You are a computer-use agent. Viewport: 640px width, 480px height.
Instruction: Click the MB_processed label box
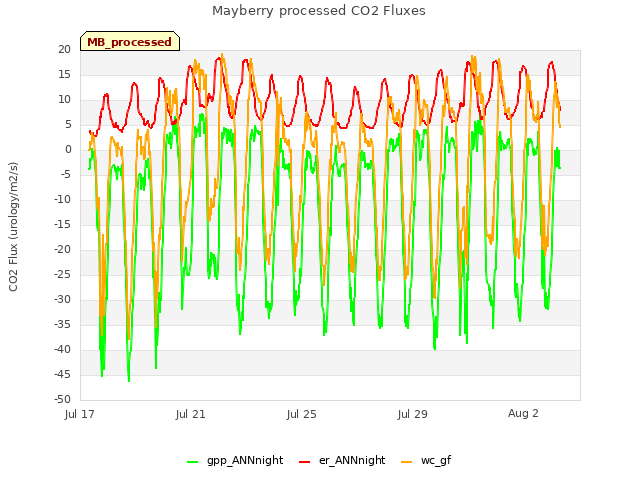[x=130, y=42]
